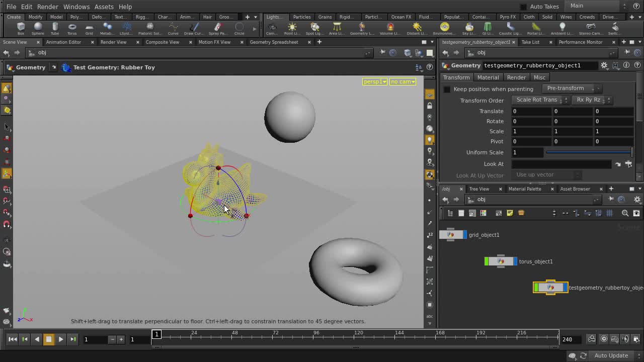This screenshot has width=644, height=362.
Task: Open the persp1 viewport camera dropdown
Action: (x=374, y=81)
